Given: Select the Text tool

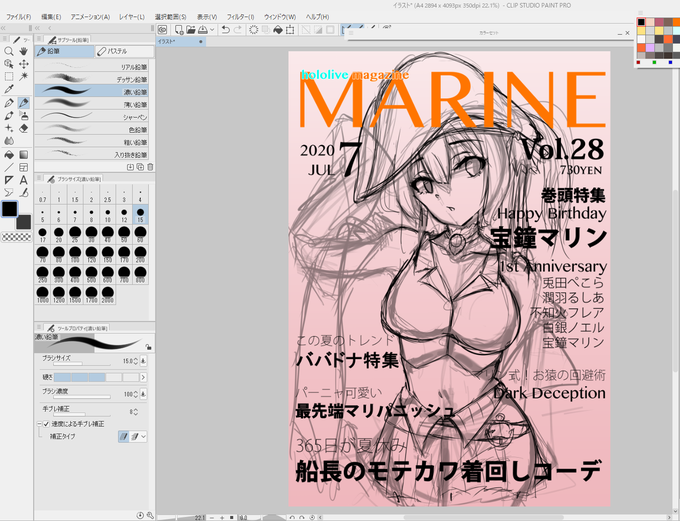Looking at the screenshot, I should (x=23, y=180).
